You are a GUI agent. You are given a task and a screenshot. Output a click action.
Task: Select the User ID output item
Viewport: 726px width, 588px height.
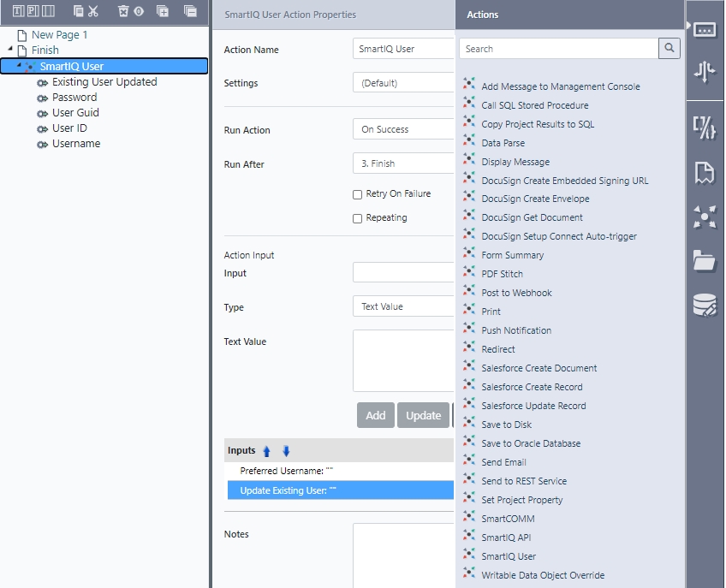(x=69, y=128)
